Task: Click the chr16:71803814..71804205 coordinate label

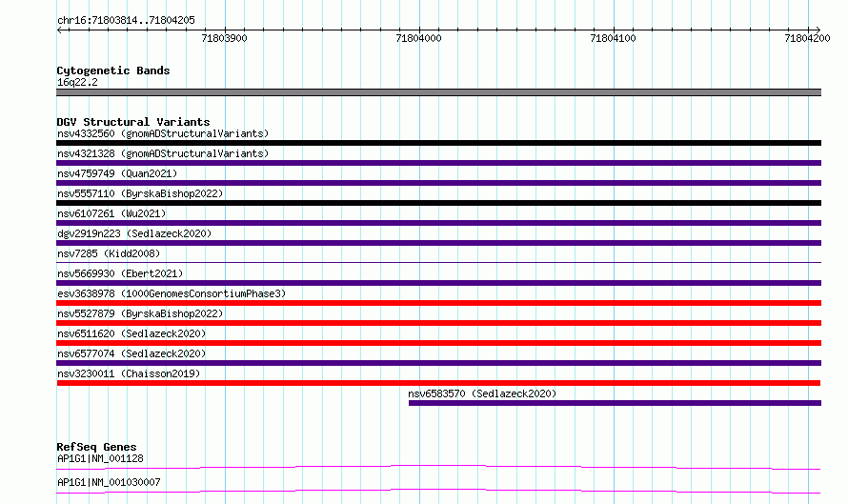Action: coord(126,20)
